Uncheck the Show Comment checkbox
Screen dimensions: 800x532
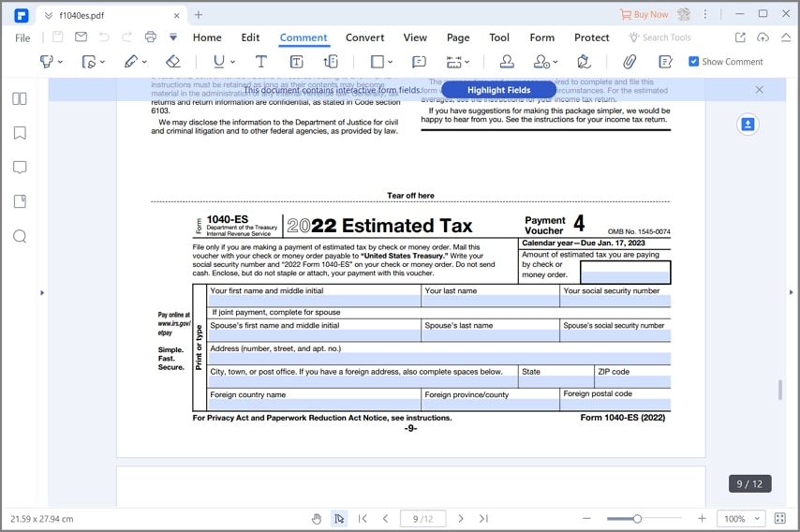coord(693,62)
